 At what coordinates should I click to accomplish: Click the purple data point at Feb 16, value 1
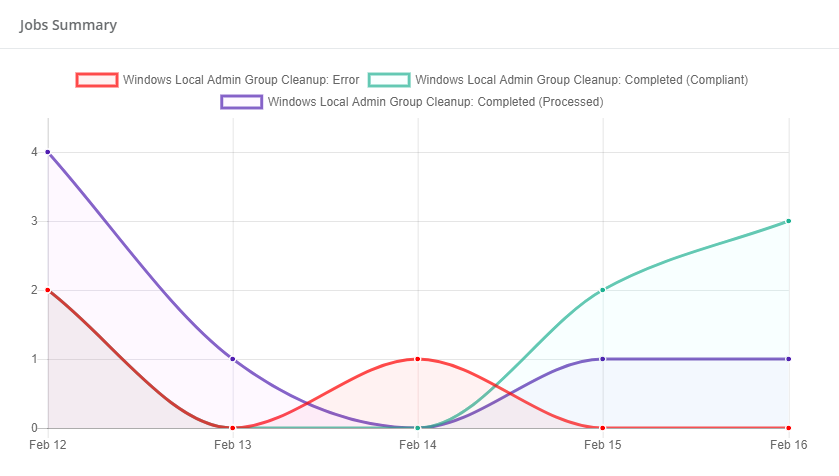788,359
